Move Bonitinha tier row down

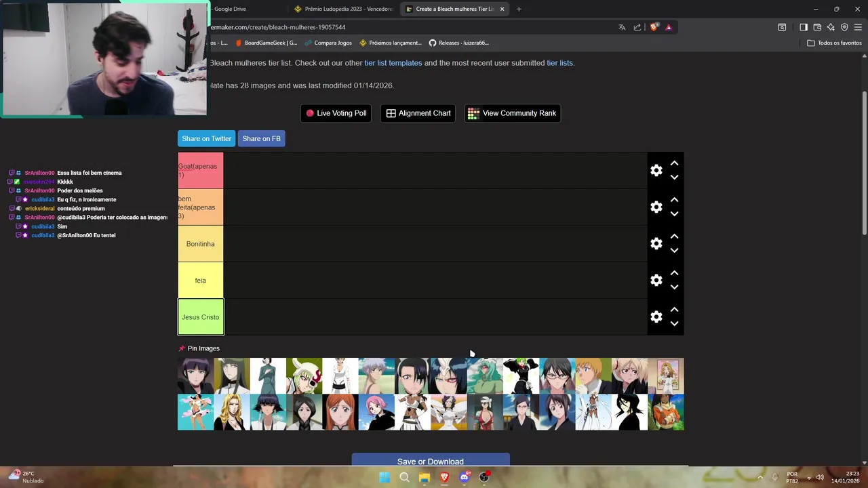point(674,251)
